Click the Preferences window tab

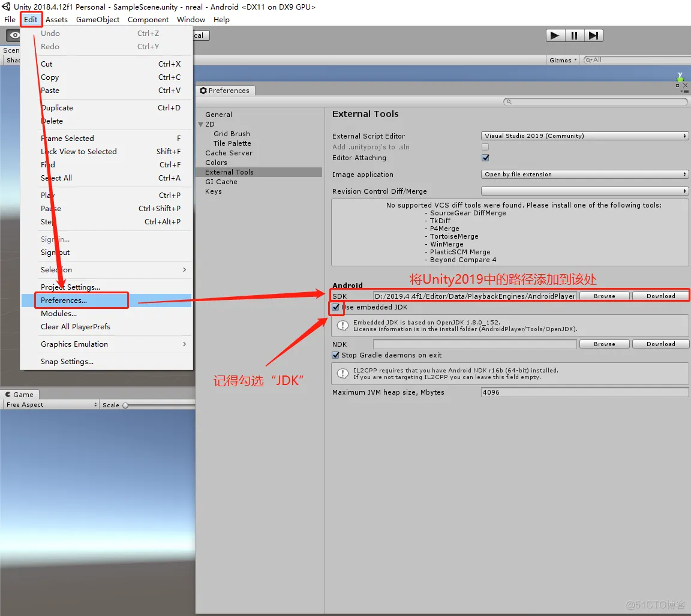pyautogui.click(x=225, y=91)
